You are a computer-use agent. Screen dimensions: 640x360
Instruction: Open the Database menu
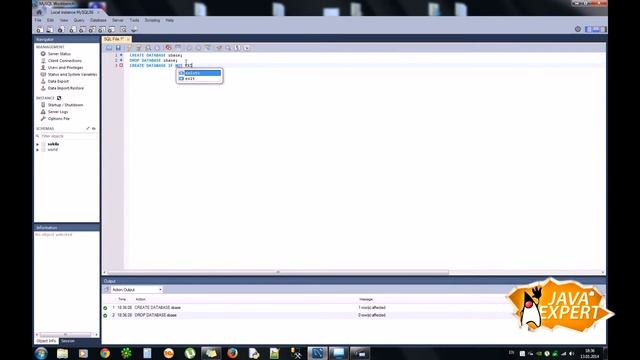click(98, 20)
